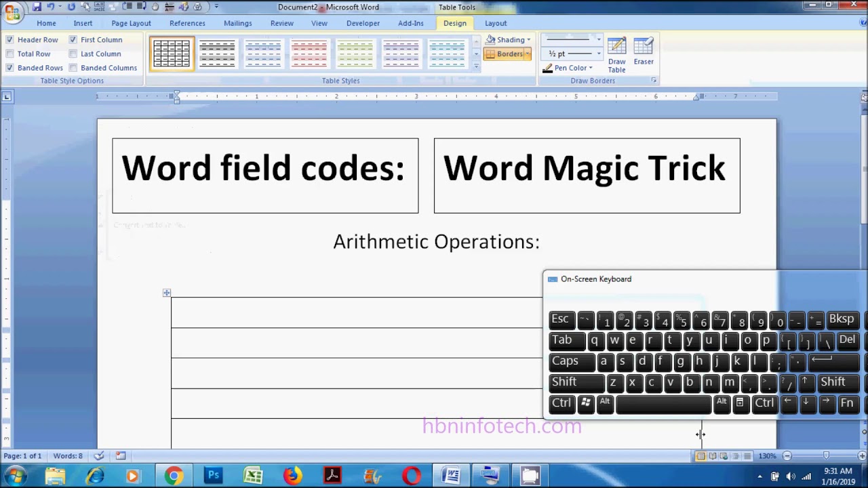Screen dimensions: 868x488
Task: Click the spacebar on On-Screen Keyboard
Action: [664, 403]
